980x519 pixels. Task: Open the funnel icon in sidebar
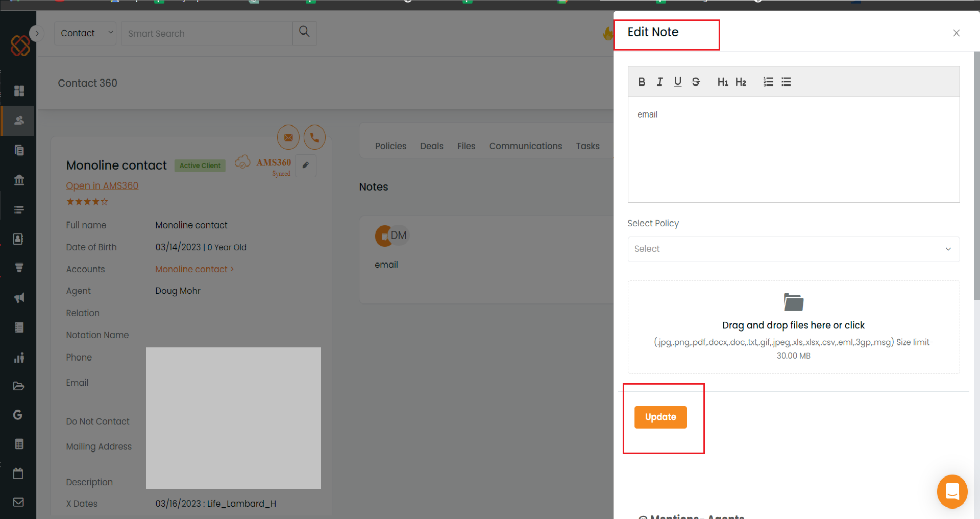[19, 268]
